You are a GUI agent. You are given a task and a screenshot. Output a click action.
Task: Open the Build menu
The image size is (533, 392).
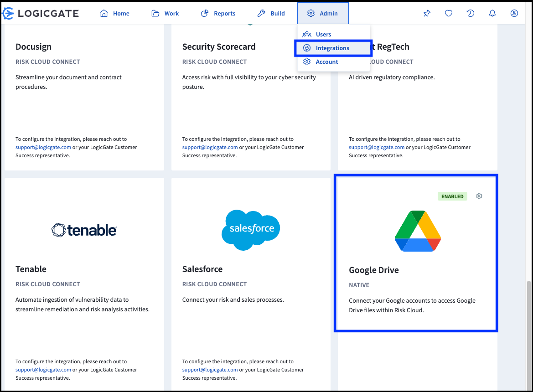tap(271, 13)
